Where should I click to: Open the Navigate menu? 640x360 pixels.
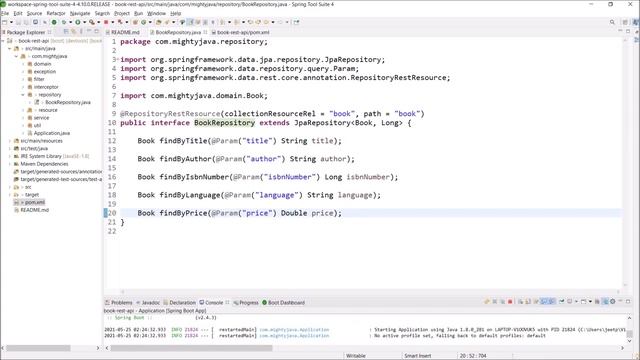(x=80, y=13)
